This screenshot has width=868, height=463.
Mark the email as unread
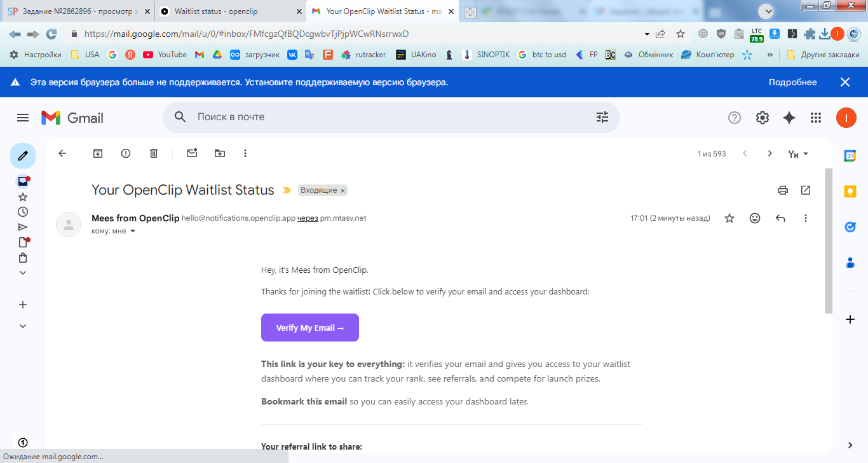(x=192, y=153)
